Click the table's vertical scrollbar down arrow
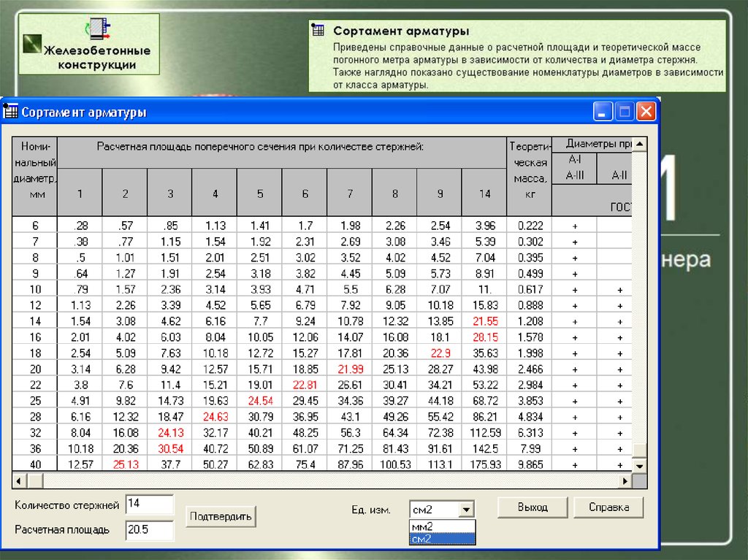This screenshot has width=748, height=560. coord(640,466)
